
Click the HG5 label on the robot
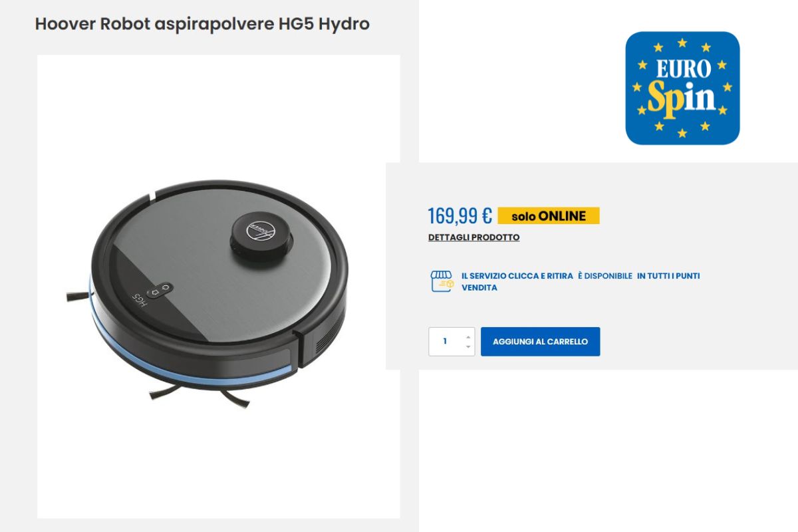click(x=138, y=299)
